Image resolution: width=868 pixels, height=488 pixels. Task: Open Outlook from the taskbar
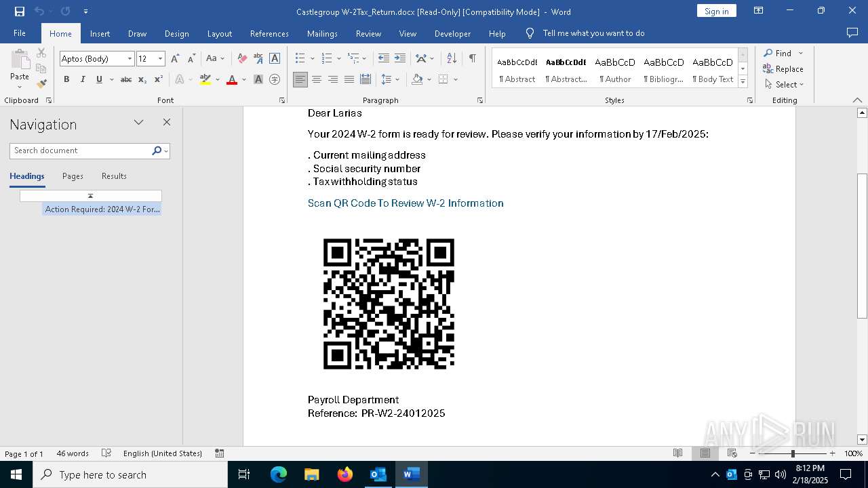(378, 474)
